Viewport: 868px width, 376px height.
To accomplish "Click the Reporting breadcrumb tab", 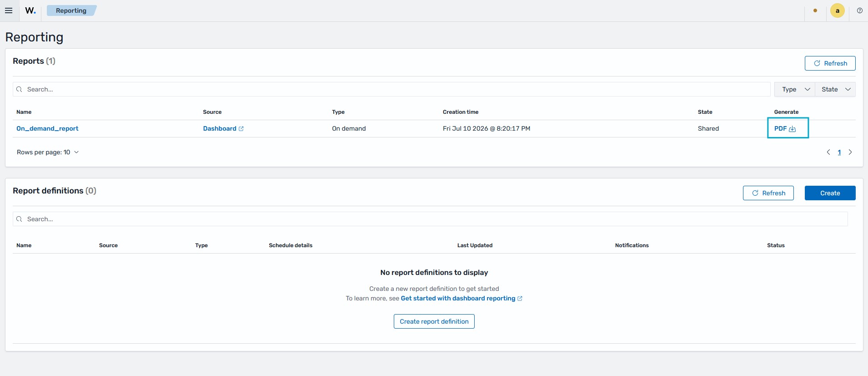I will (x=71, y=10).
